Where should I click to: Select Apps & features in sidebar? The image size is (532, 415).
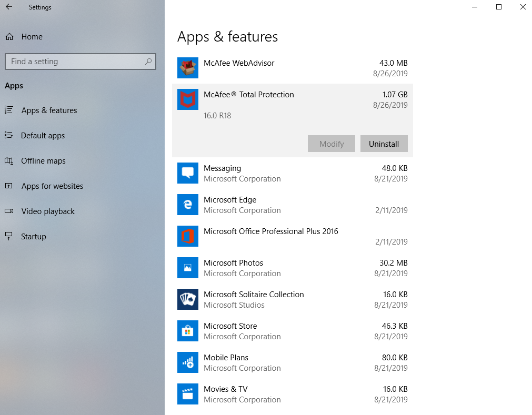coord(49,110)
